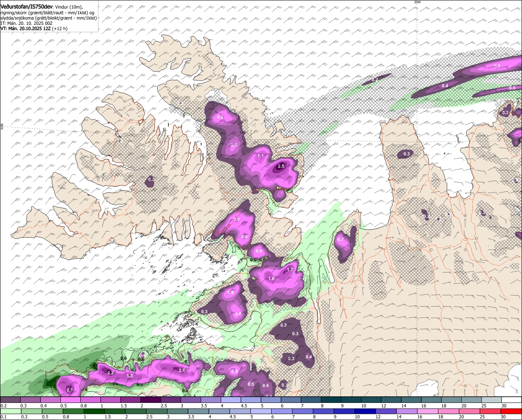Click the '0.4' label in the top legend row
The image size is (522, 420).
point(44,406)
